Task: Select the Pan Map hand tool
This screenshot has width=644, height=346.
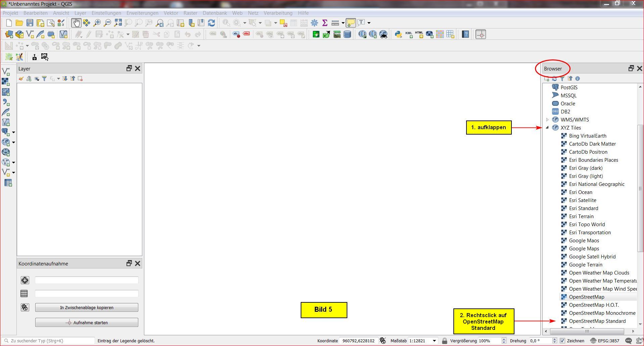Action: 76,23
